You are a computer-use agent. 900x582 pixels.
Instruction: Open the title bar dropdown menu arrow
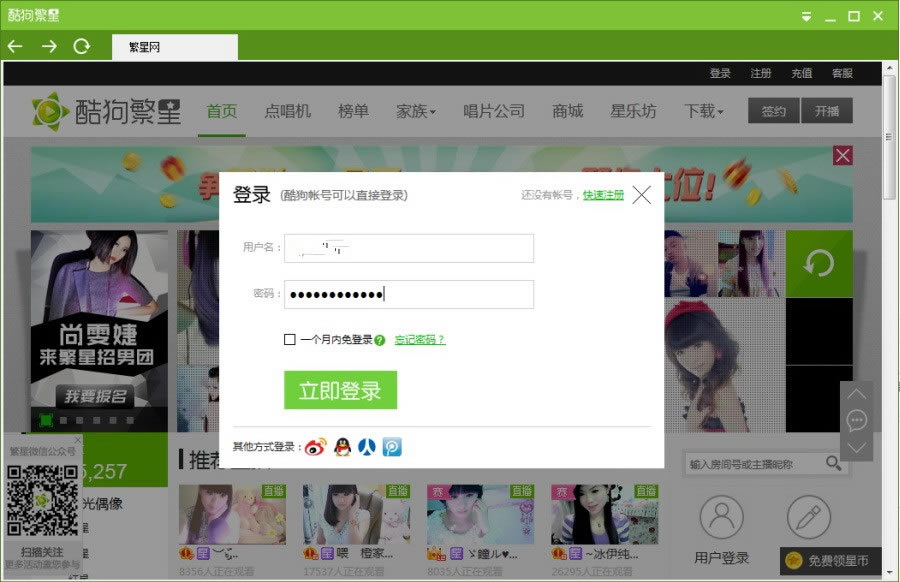[806, 17]
